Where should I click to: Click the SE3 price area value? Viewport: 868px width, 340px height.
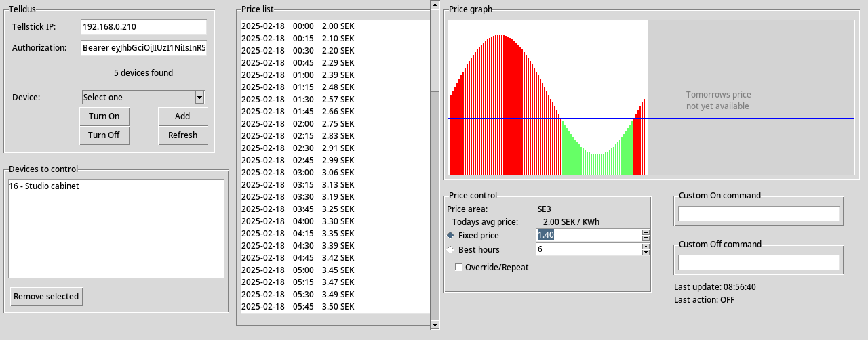[544, 209]
